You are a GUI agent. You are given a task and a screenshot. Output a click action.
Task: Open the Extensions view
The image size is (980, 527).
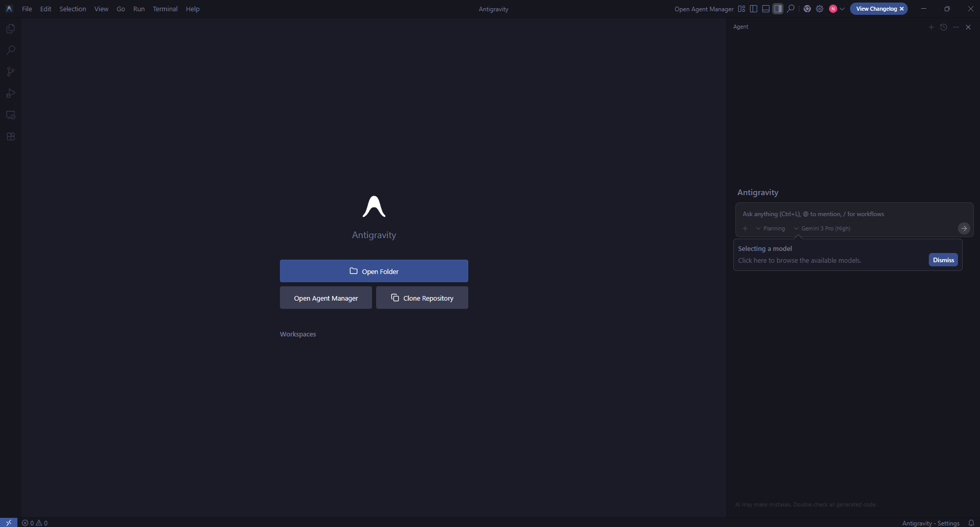pos(11,136)
